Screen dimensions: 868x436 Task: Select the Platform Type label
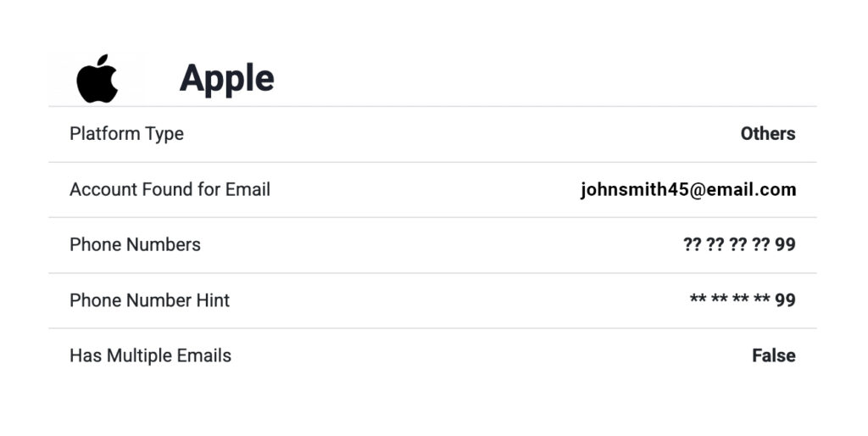[x=126, y=134]
